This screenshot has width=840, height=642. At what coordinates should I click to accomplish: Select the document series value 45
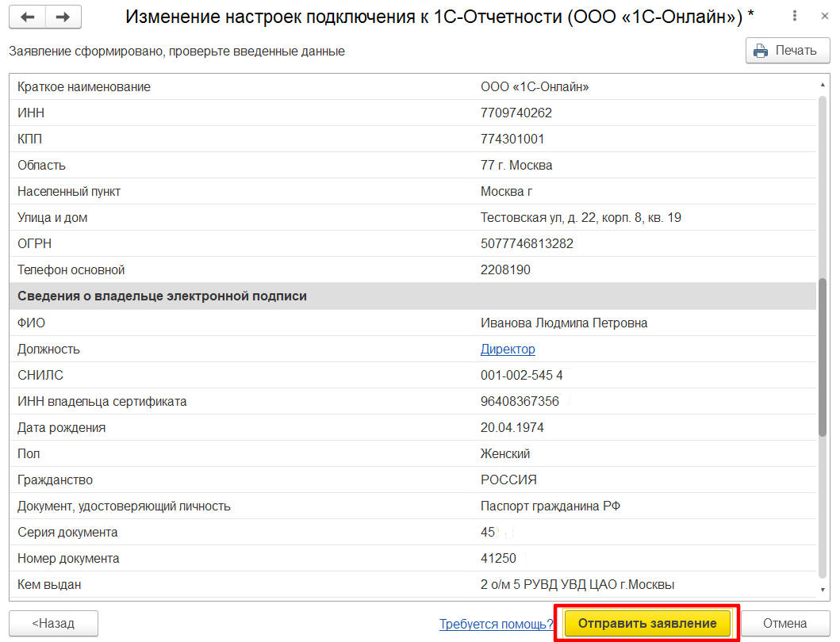(x=488, y=533)
